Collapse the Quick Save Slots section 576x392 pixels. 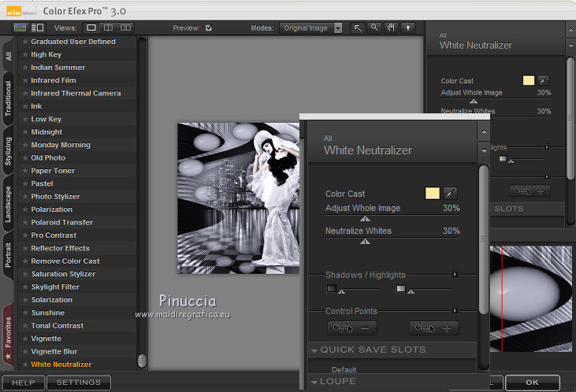(x=315, y=349)
